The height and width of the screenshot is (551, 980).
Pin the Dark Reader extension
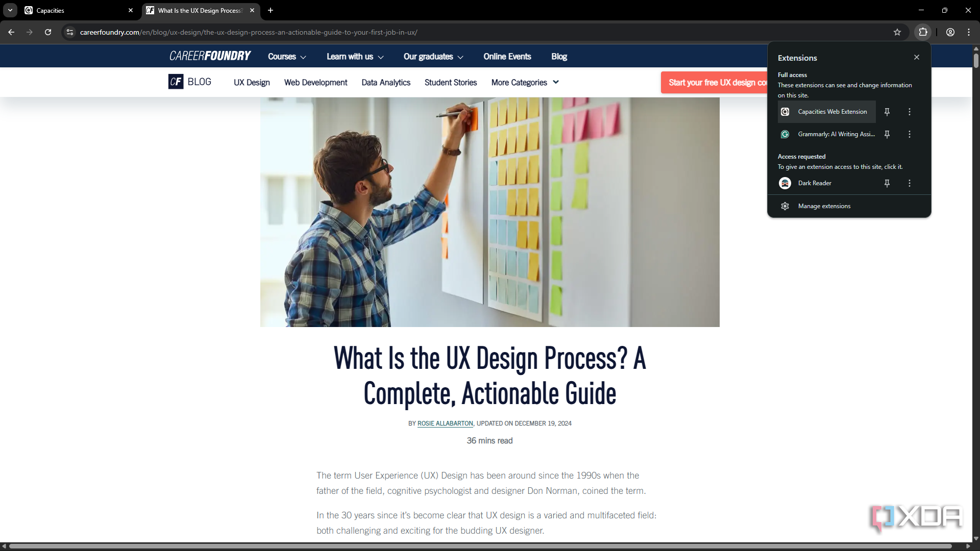pyautogui.click(x=887, y=183)
